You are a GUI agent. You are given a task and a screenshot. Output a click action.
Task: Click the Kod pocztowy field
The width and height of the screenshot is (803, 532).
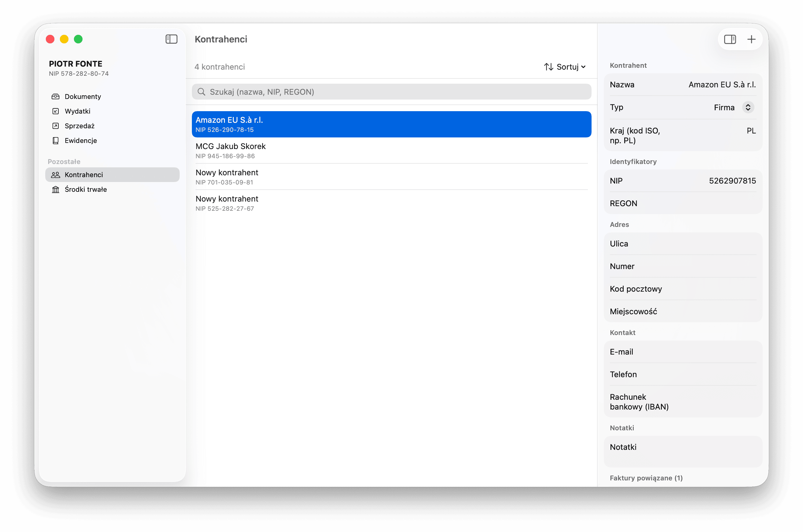(683, 289)
